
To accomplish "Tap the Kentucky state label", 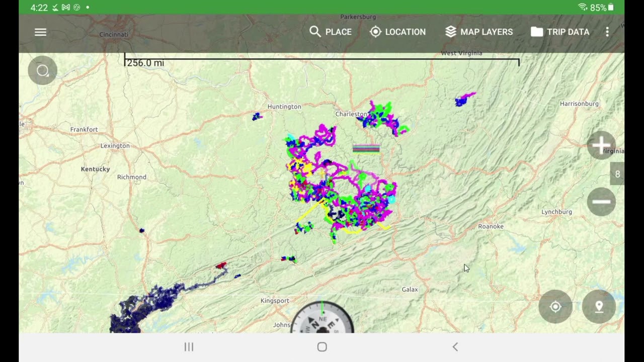I will 95,169.
